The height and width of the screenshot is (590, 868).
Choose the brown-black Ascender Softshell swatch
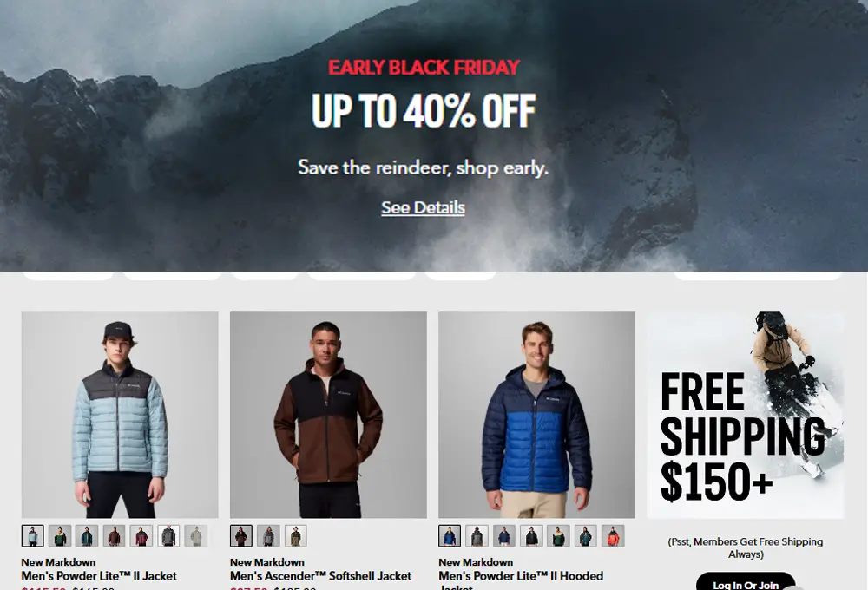(241, 535)
